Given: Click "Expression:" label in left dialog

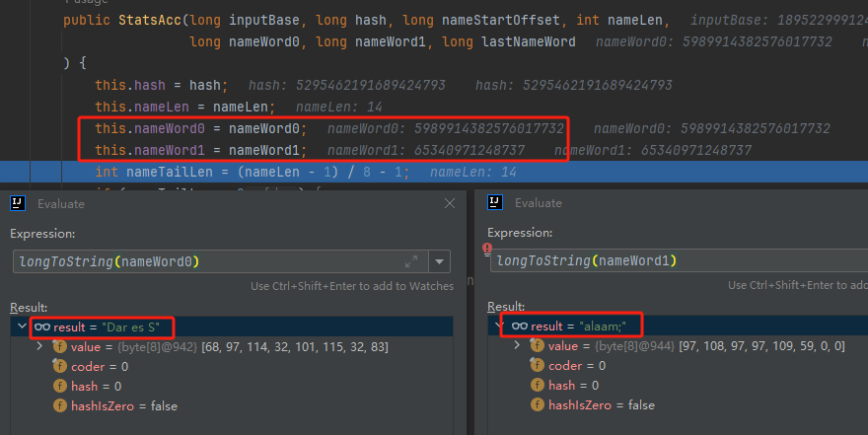Looking at the screenshot, I should pos(42,234).
